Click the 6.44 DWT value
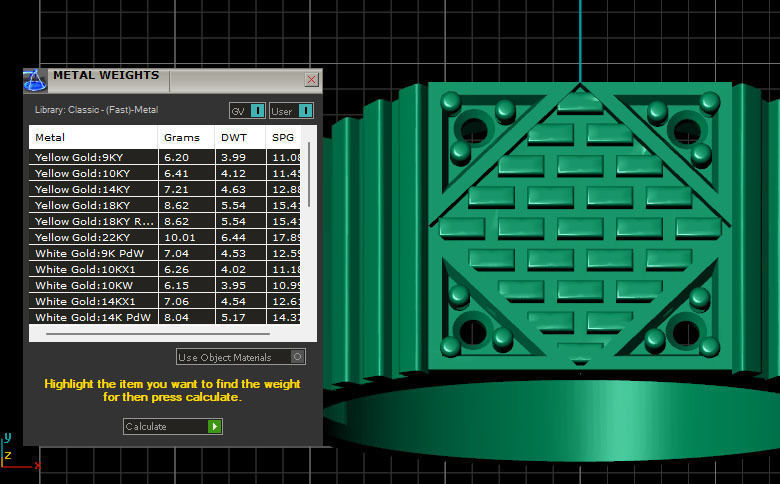 (x=233, y=237)
